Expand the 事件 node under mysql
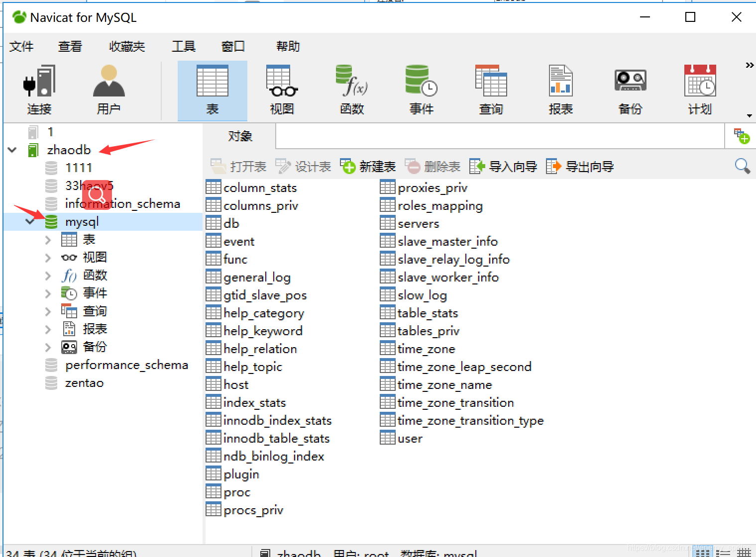The width and height of the screenshot is (756, 557). [x=48, y=293]
